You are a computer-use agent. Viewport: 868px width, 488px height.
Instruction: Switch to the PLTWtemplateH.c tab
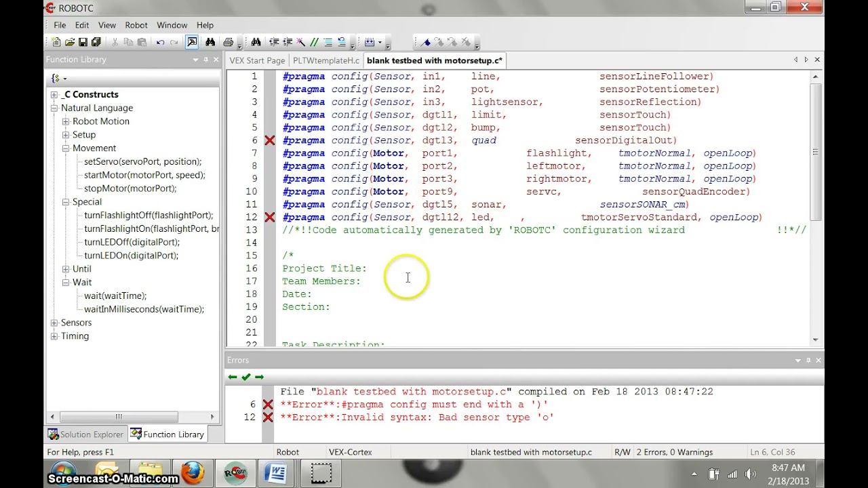(x=326, y=60)
